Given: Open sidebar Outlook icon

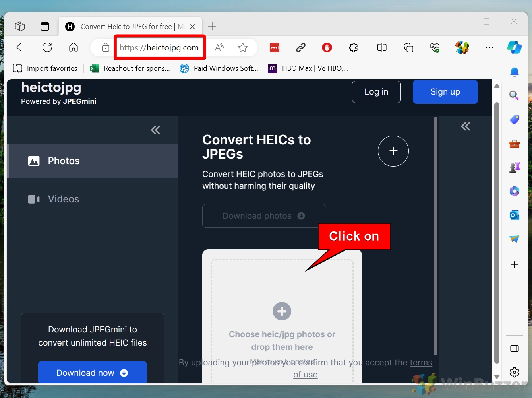Looking at the screenshot, I should coord(515,215).
